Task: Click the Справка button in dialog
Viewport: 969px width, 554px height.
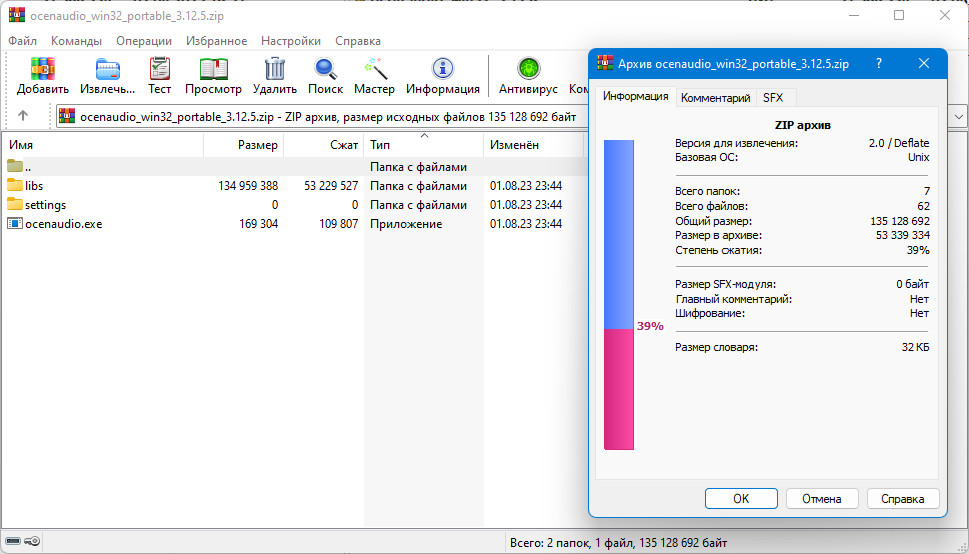Action: pos(903,498)
